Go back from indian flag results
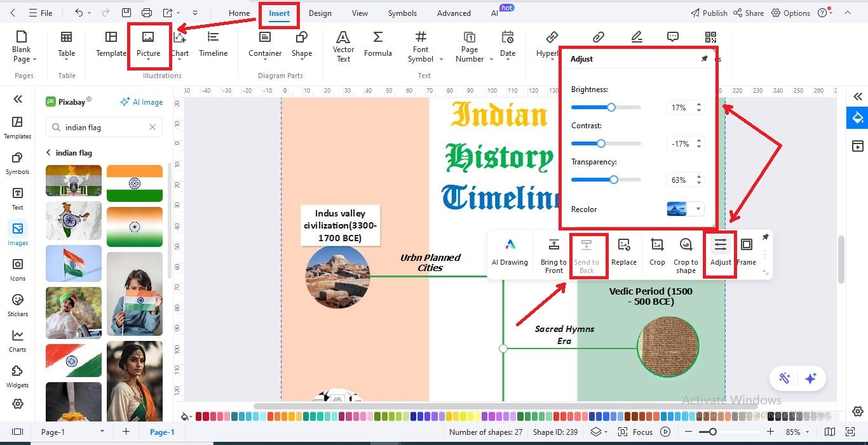 coord(48,152)
